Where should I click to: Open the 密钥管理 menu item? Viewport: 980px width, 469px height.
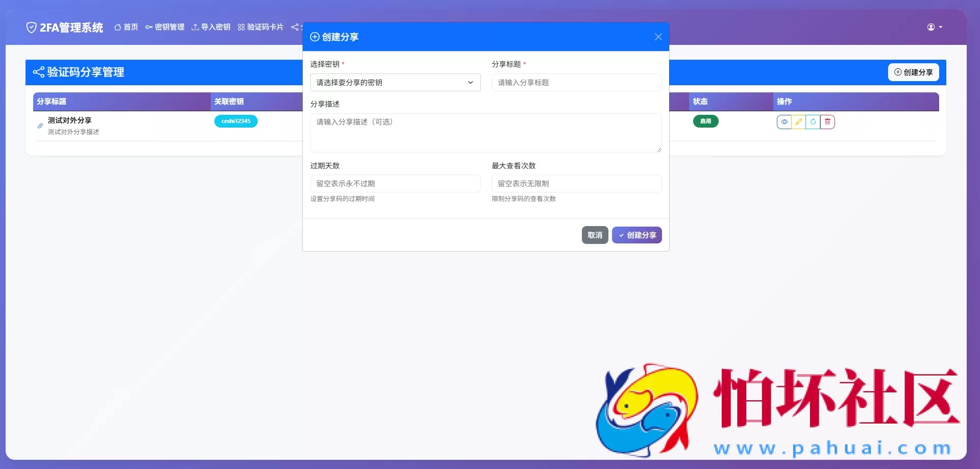(164, 27)
